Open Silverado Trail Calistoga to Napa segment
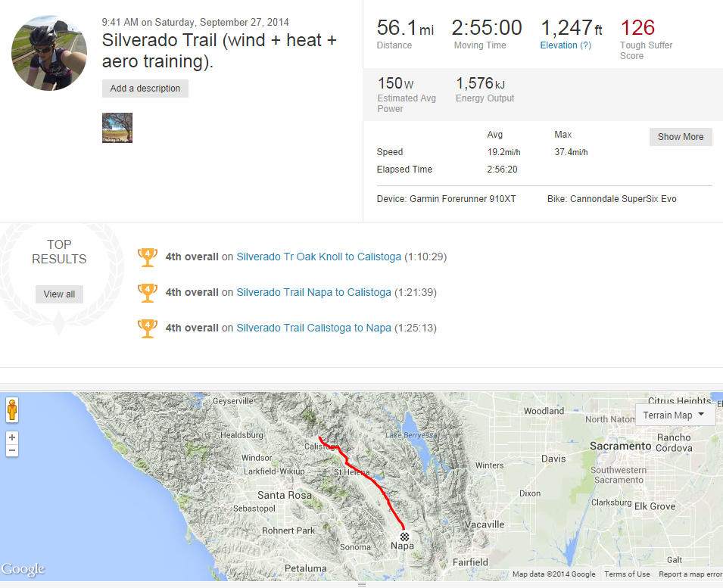Screen dimensions: 723x588 tap(313, 328)
